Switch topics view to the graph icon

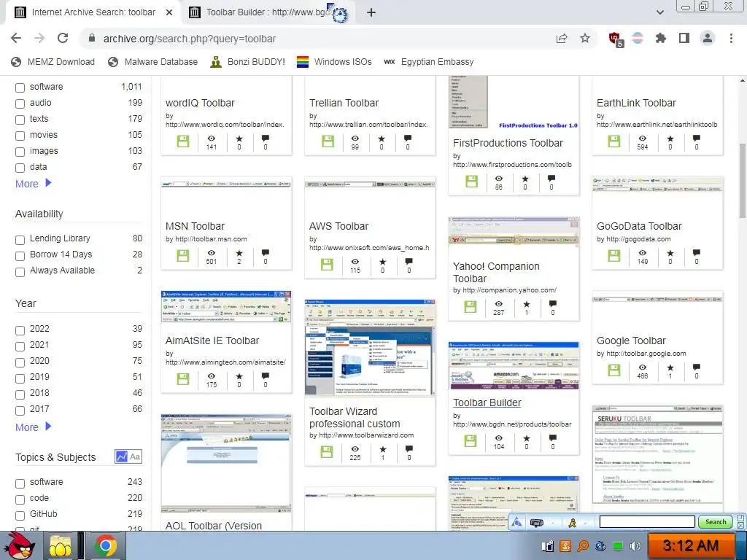coord(122,456)
